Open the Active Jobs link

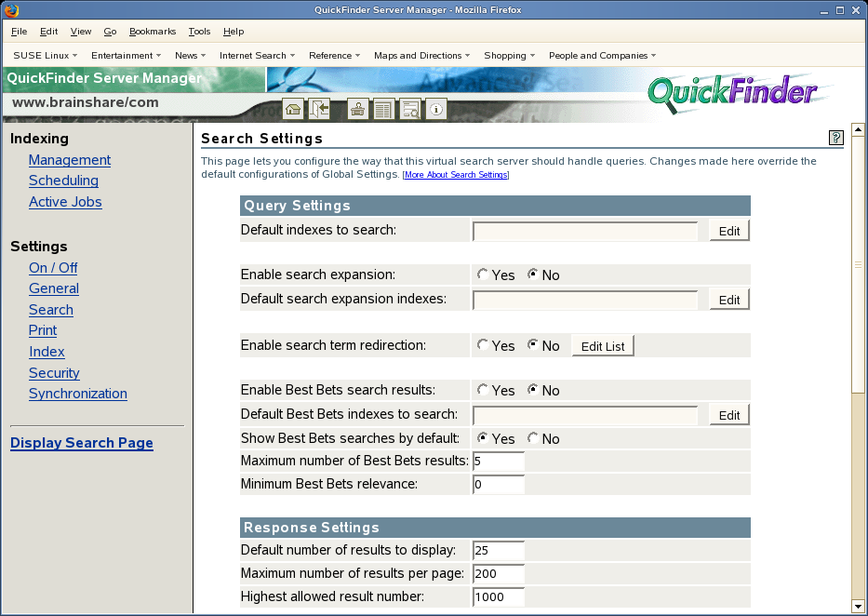(65, 202)
